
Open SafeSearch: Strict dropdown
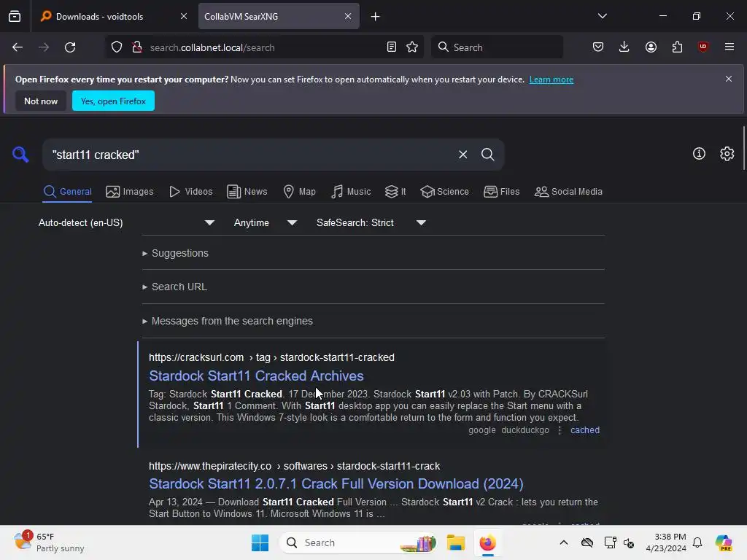click(x=371, y=222)
